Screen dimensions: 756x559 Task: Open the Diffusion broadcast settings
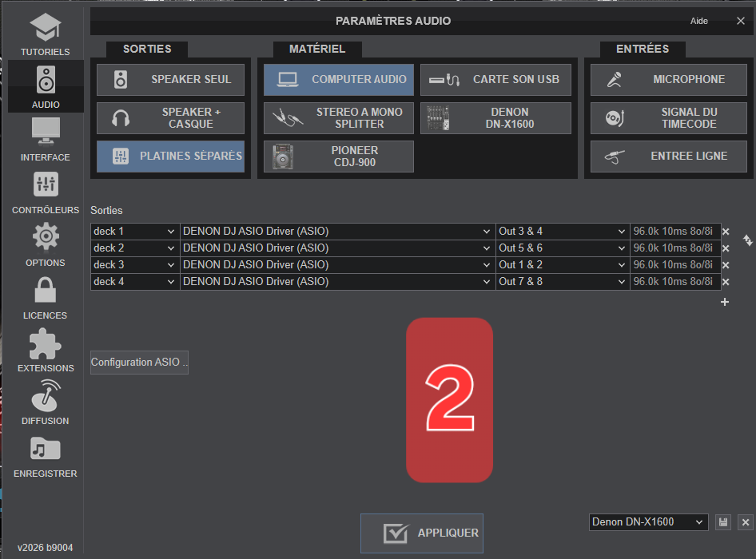coord(46,402)
